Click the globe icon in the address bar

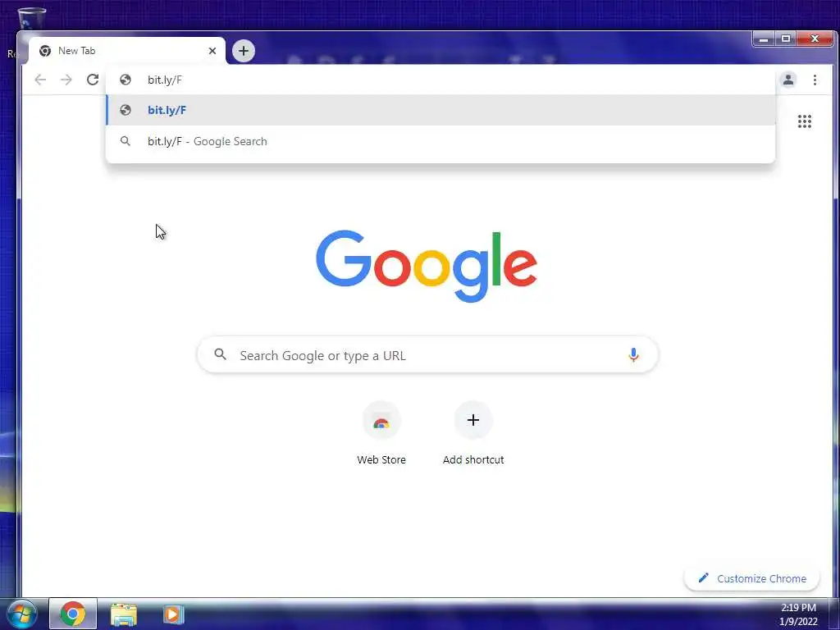(x=126, y=80)
